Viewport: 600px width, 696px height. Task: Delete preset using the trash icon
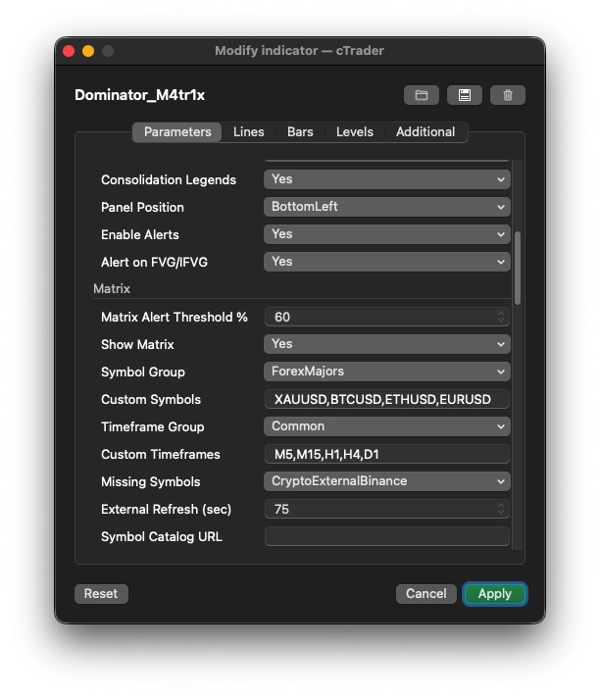point(507,95)
